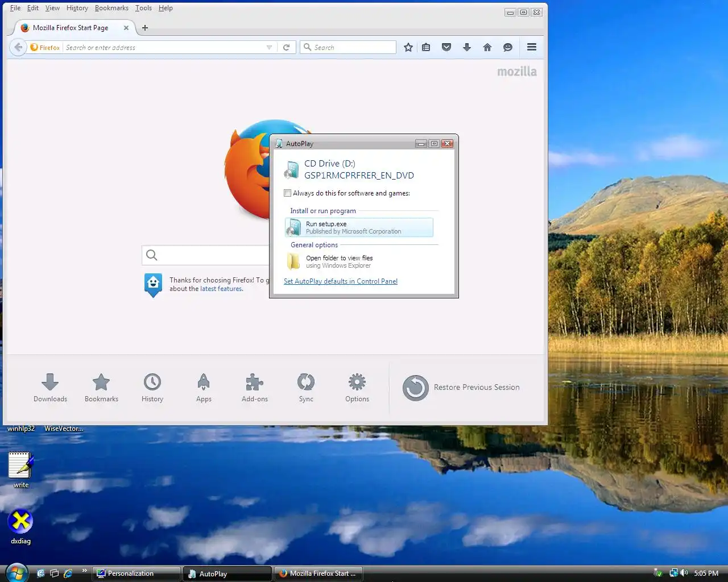Screen dimensions: 728x582
Task: Open Sync from the start page launcher
Action: [x=306, y=388]
